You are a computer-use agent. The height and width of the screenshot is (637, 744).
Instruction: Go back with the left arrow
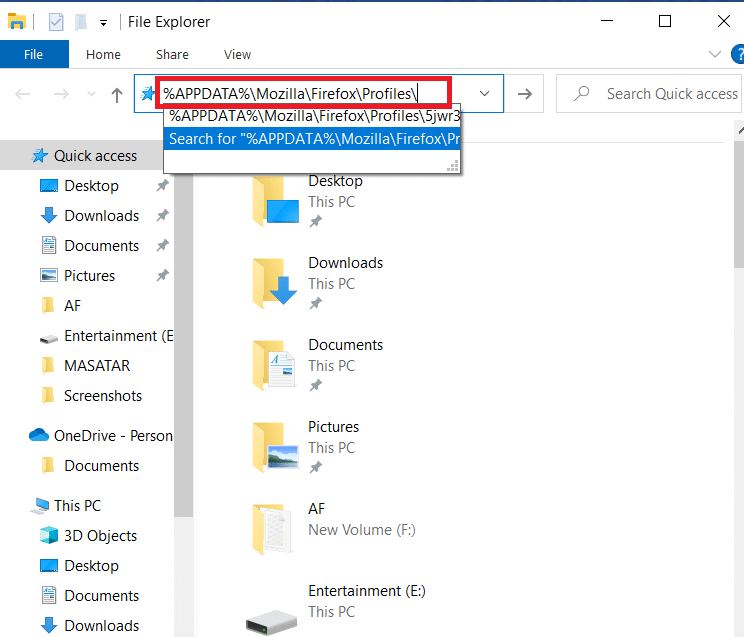pos(22,94)
